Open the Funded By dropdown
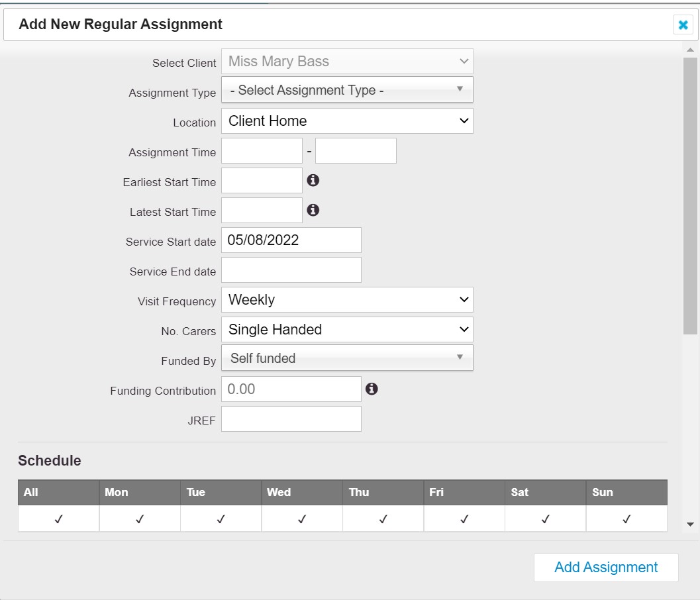Image resolution: width=700 pixels, height=600 pixels. [347, 358]
